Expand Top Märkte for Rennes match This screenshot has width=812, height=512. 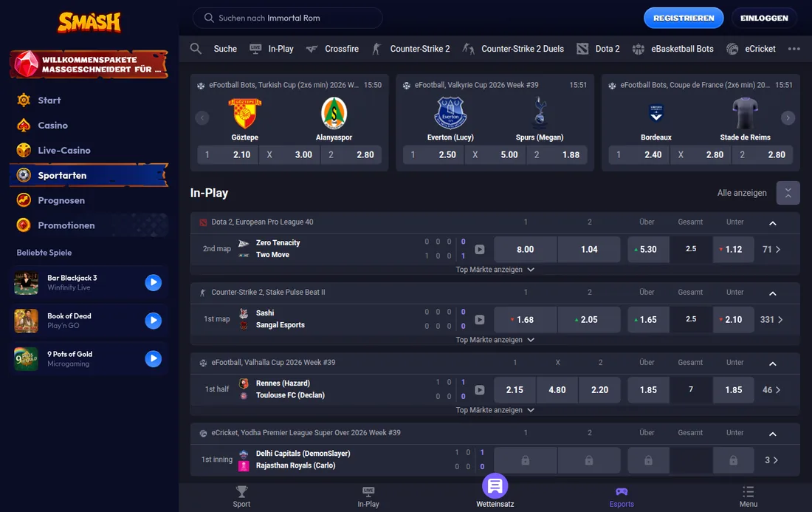tap(495, 410)
